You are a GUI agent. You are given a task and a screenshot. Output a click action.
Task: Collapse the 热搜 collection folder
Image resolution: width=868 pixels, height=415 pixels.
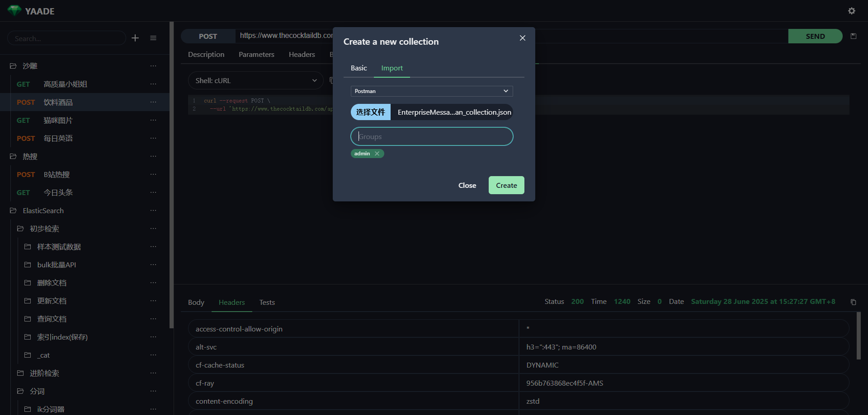click(x=14, y=157)
